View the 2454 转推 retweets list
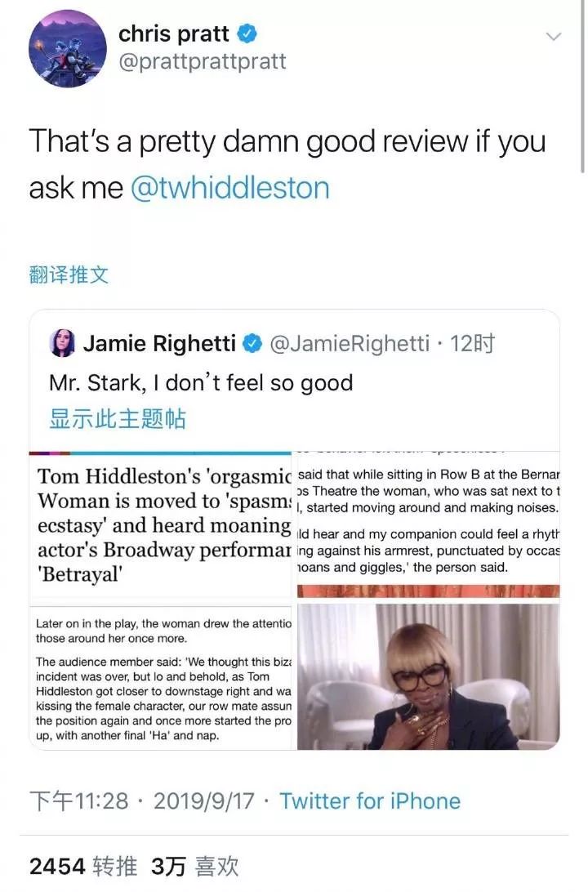Screen dimensions: 588x892 click(83, 867)
